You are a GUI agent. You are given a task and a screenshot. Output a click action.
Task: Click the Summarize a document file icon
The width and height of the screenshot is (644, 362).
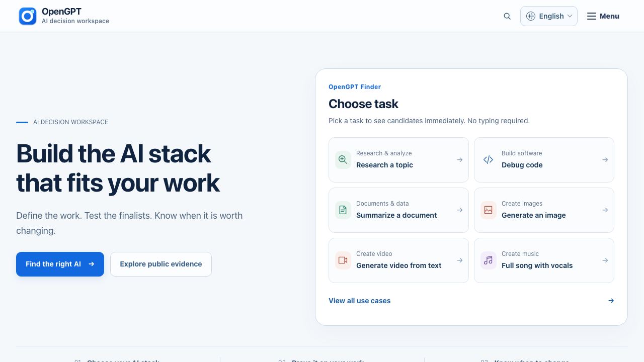pyautogui.click(x=343, y=210)
